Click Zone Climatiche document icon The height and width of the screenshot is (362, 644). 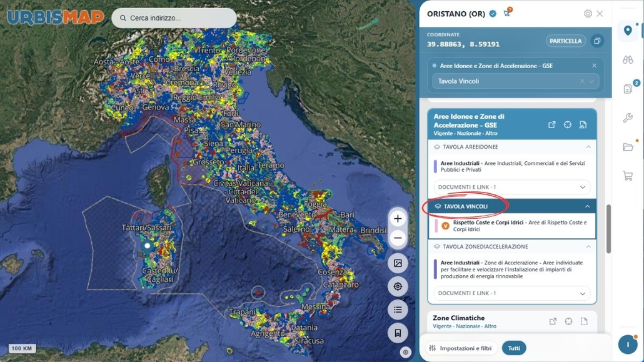tap(584, 321)
